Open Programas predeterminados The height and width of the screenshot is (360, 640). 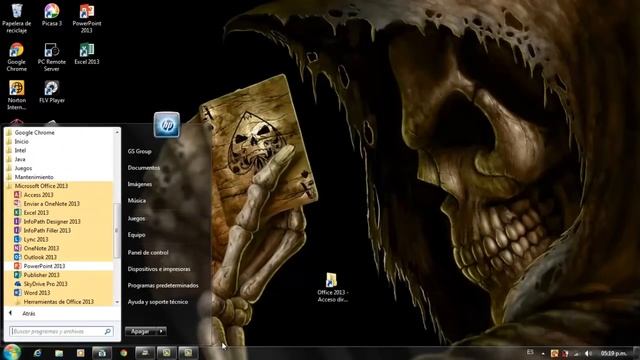click(163, 285)
